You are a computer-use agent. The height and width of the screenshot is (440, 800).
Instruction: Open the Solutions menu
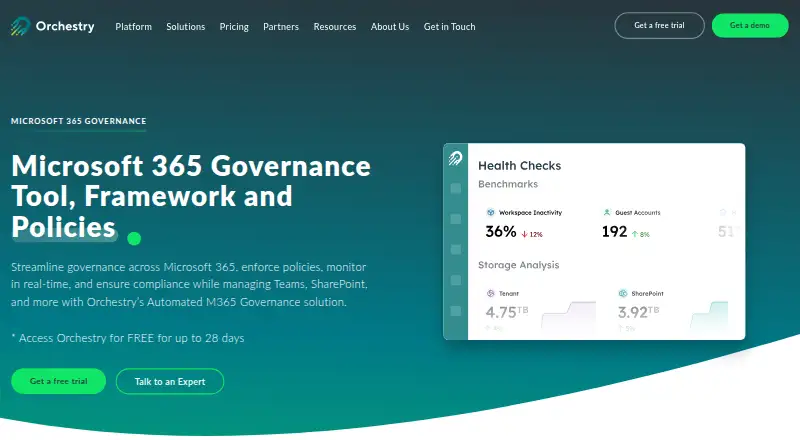[x=186, y=27]
